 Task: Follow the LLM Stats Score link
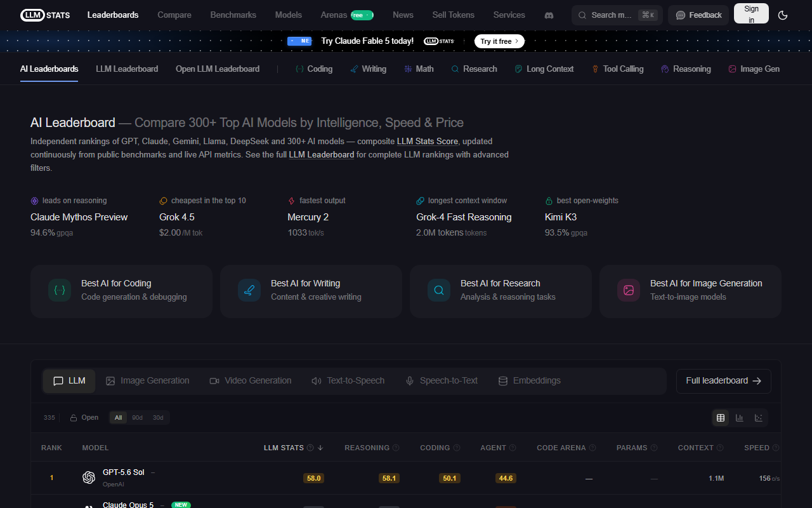[x=428, y=141]
